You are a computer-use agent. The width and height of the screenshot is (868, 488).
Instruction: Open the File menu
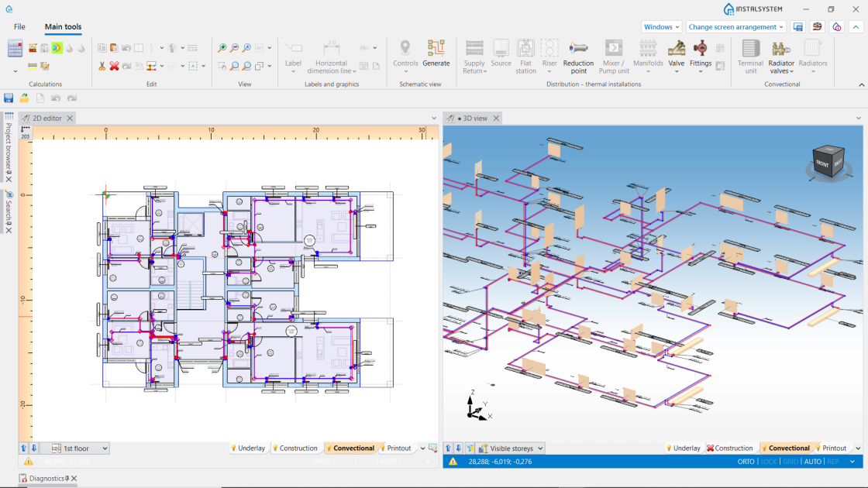tap(19, 26)
